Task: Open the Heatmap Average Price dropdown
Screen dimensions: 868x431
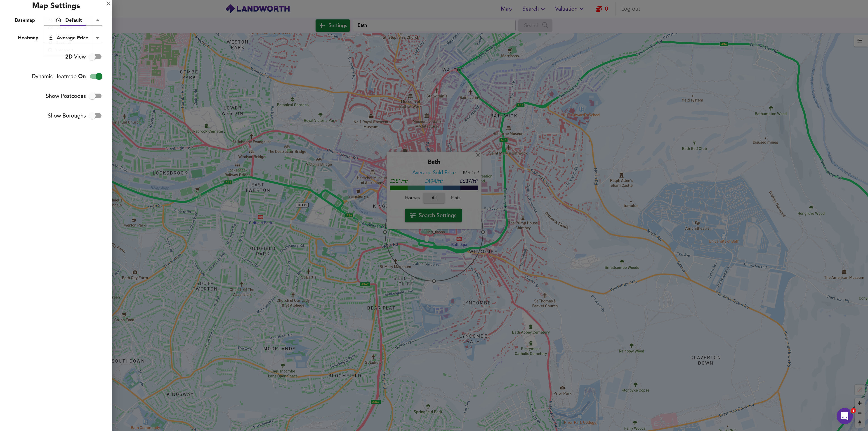Action: click(73, 38)
